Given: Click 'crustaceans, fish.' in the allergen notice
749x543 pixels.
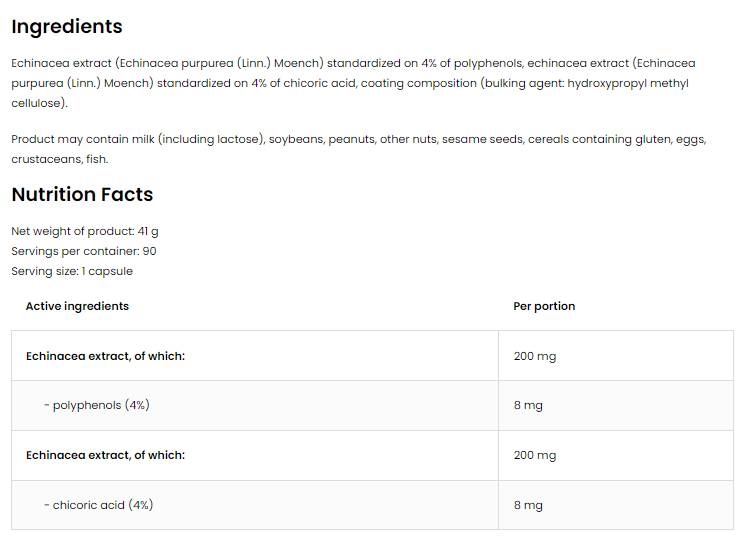Looking at the screenshot, I should (x=59, y=159).
